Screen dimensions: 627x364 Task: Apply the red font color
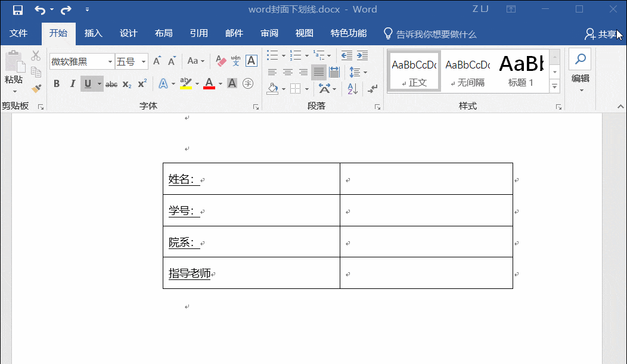(209, 83)
